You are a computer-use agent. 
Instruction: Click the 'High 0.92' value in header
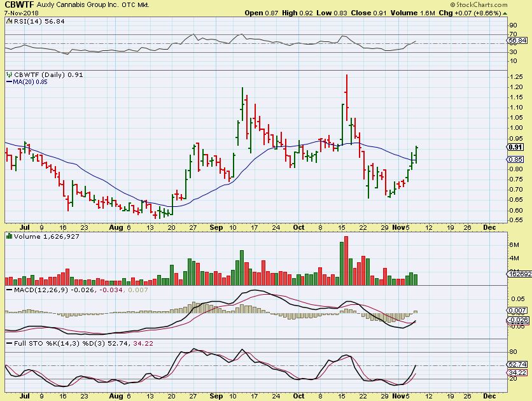(x=298, y=13)
